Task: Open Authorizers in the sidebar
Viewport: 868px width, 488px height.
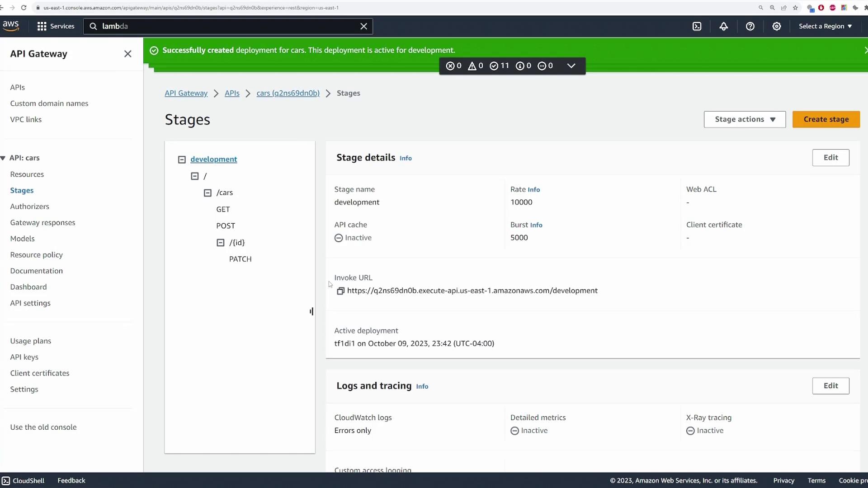Action: click(30, 206)
